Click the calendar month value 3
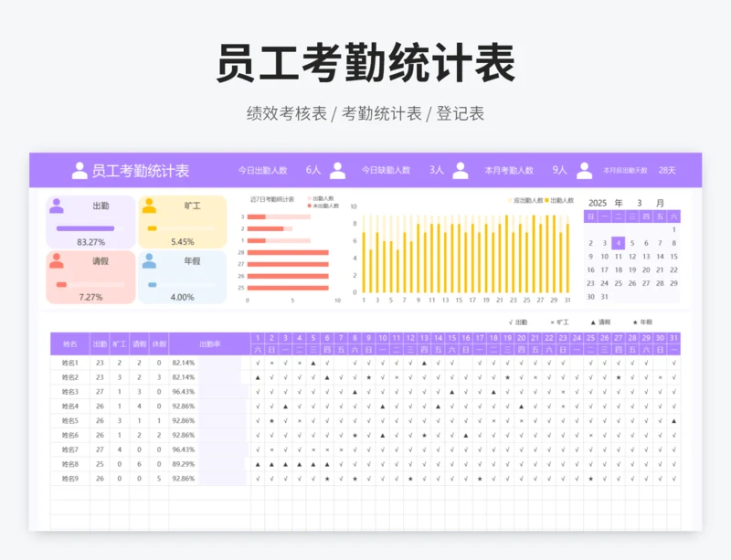 tap(639, 203)
